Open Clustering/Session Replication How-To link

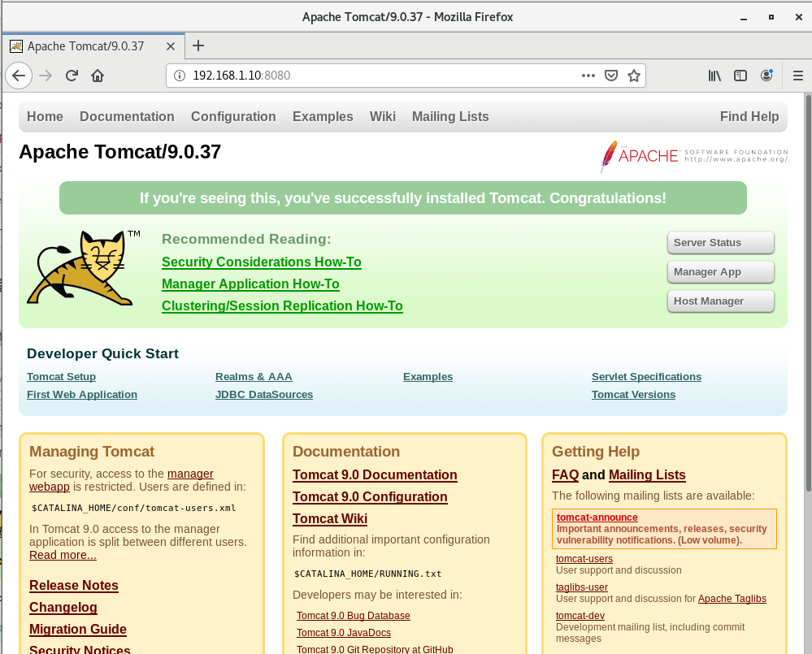[282, 305]
